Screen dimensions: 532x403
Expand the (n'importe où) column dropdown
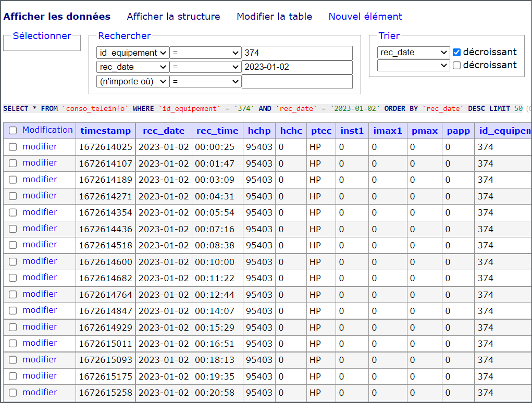pyautogui.click(x=132, y=82)
